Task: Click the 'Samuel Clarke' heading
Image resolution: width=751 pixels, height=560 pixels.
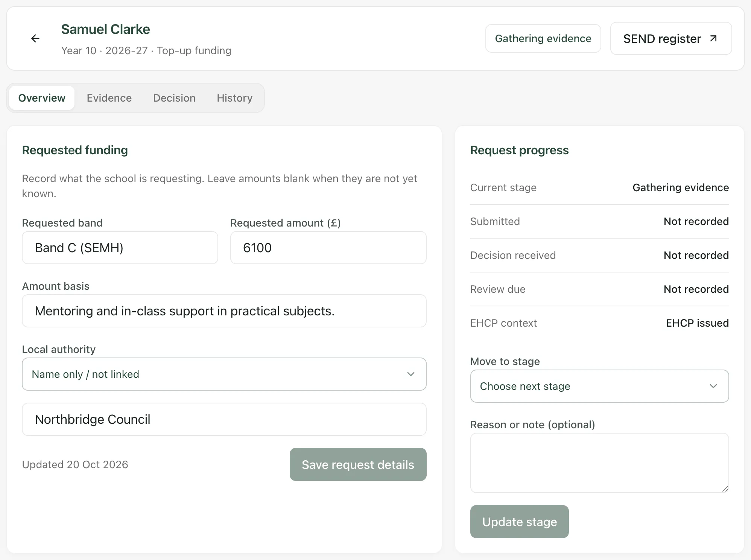Action: point(105,29)
